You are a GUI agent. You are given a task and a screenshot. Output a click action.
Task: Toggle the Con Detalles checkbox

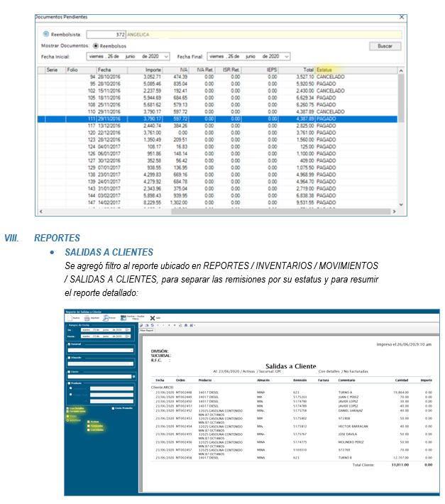click(67, 409)
